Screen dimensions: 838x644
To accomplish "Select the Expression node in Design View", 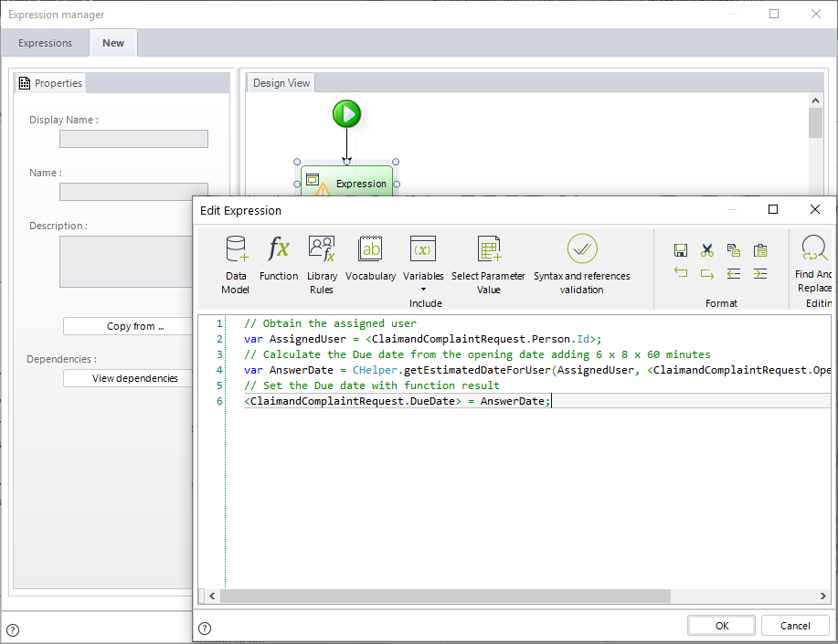I will click(x=347, y=183).
